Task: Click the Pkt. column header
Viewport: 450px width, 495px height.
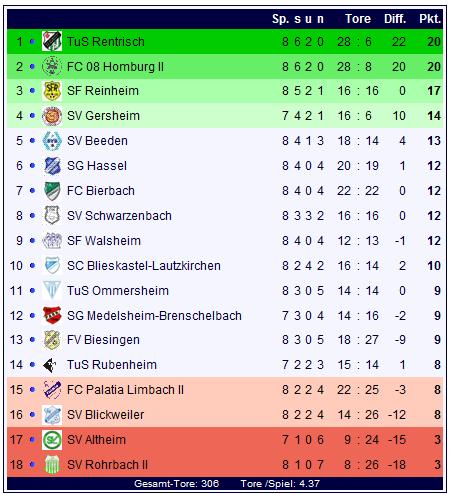Action: point(430,19)
